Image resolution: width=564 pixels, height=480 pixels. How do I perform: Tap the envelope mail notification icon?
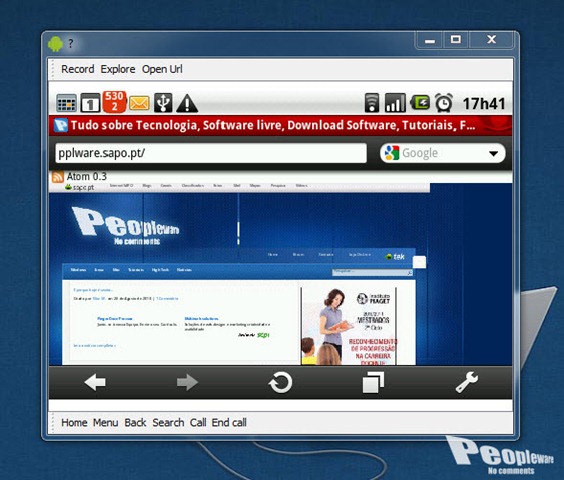point(139,104)
